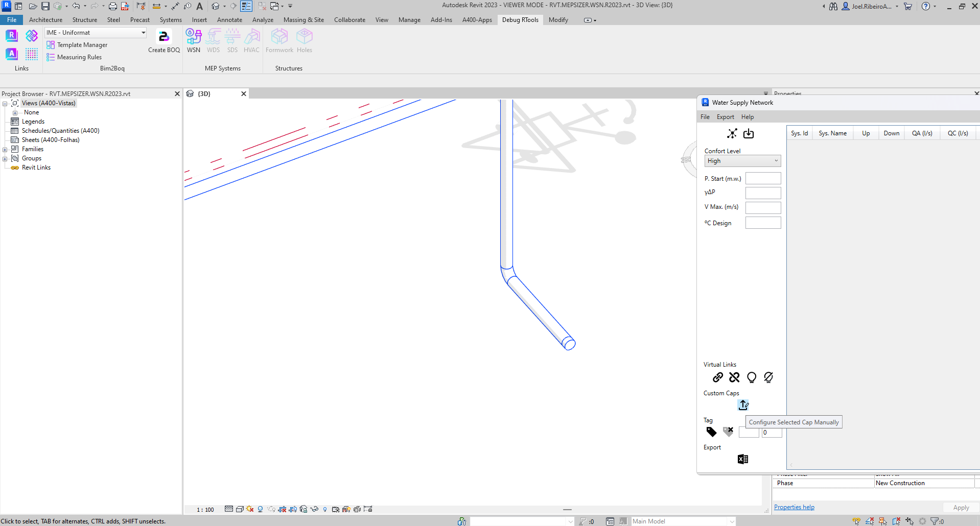The height and width of the screenshot is (526, 980).
Task: Export to Excel using the Excel icon
Action: [743, 459]
